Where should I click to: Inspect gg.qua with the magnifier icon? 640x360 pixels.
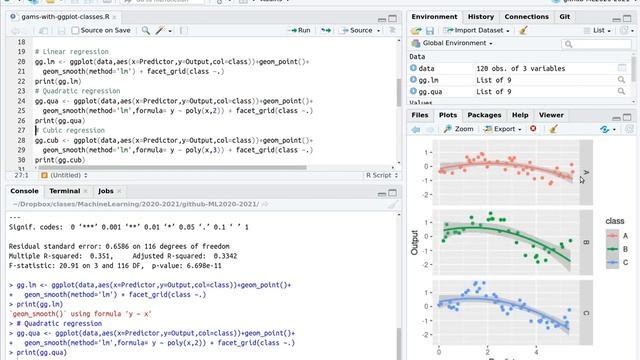(621, 91)
